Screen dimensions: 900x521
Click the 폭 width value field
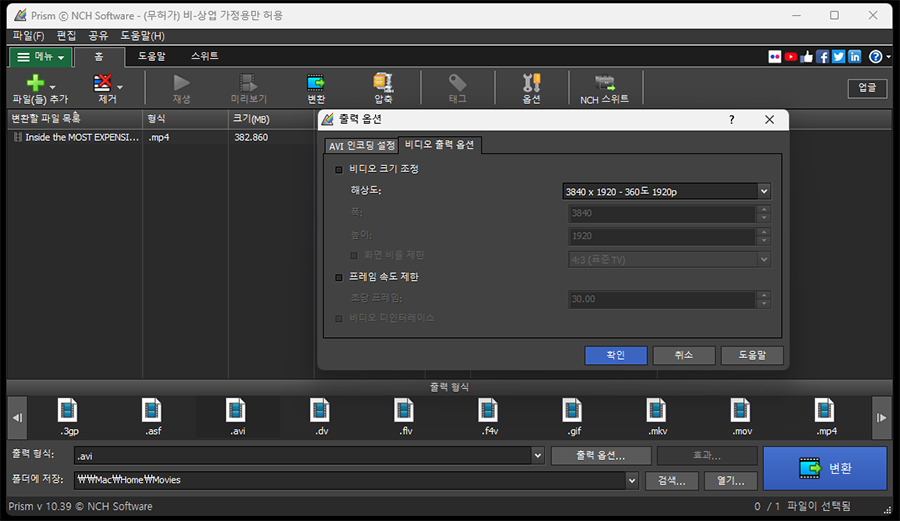click(662, 213)
